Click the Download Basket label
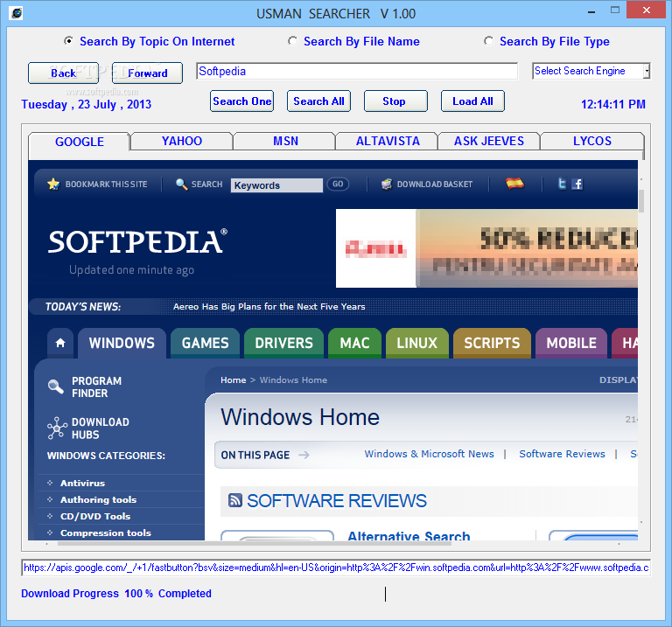Screen dimensions: 672x627 click(x=435, y=185)
